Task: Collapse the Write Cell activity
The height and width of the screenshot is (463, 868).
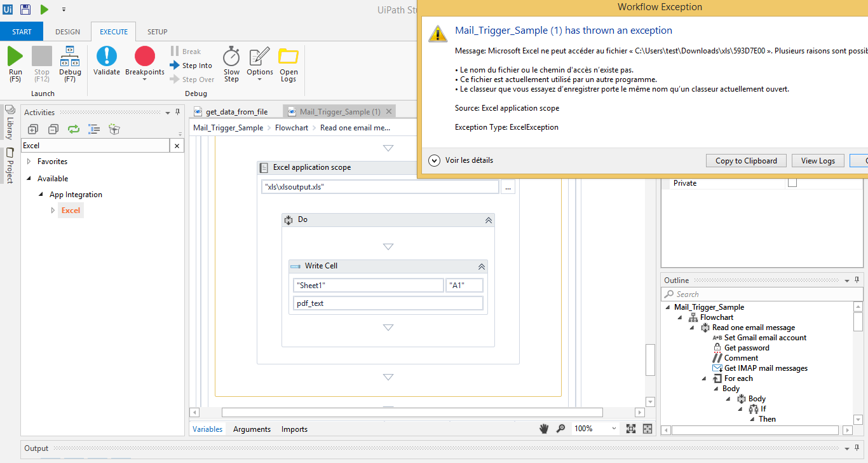Action: [482, 266]
